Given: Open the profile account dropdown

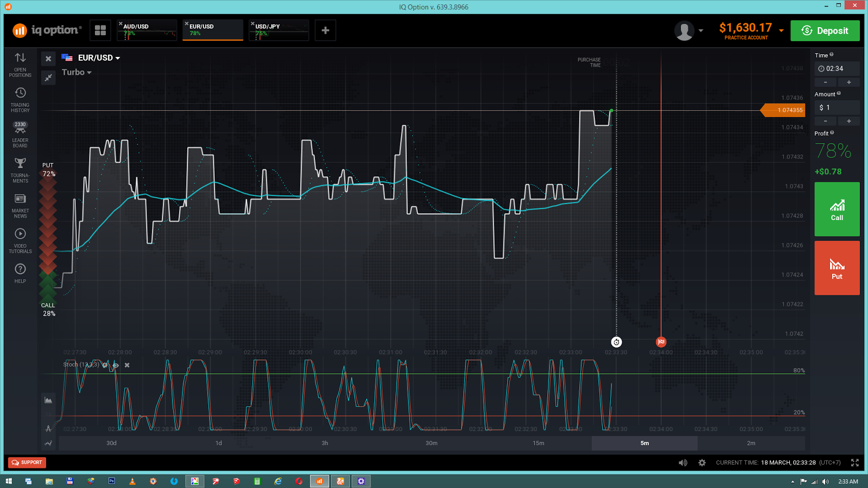Looking at the screenshot, I should pos(689,30).
